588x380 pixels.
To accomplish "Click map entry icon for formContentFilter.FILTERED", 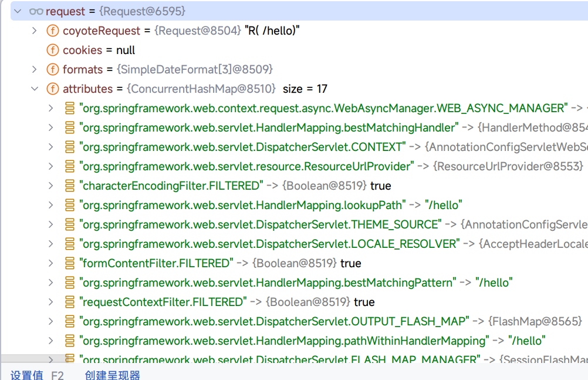I will (70, 263).
